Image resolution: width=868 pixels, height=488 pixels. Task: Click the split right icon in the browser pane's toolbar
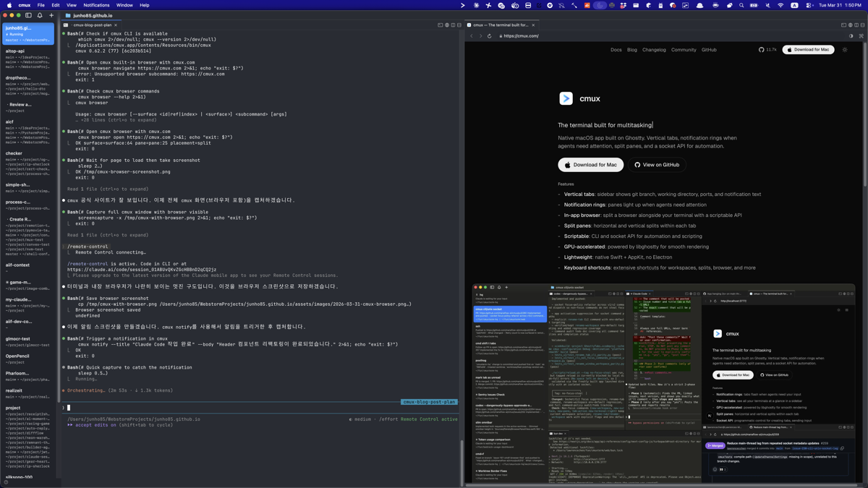click(x=856, y=25)
